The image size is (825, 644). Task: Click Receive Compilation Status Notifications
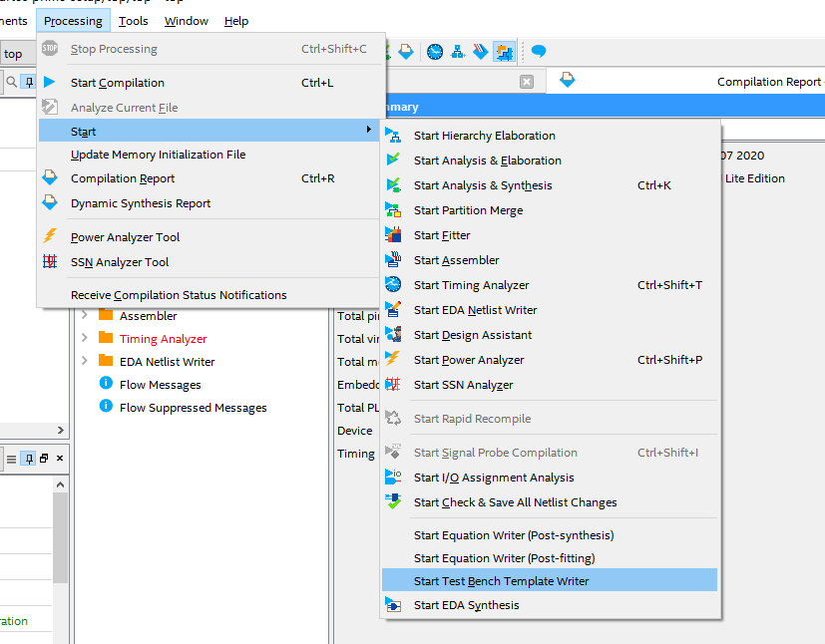point(209,295)
